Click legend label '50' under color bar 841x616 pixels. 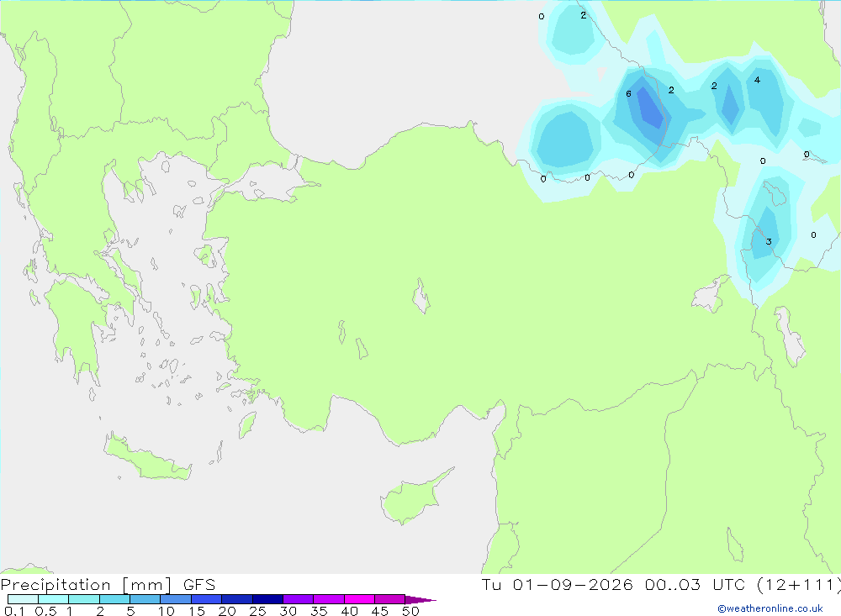[x=410, y=611]
